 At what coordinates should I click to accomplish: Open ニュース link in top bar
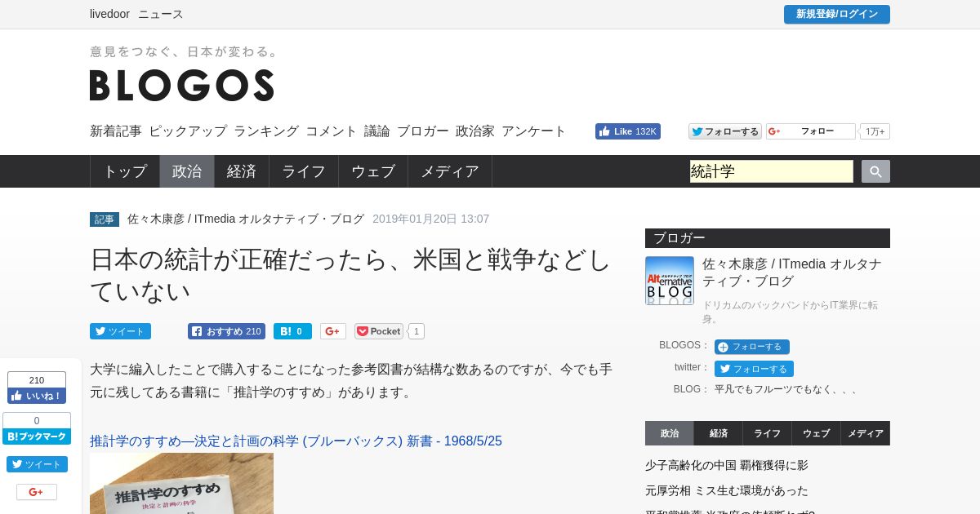[161, 14]
